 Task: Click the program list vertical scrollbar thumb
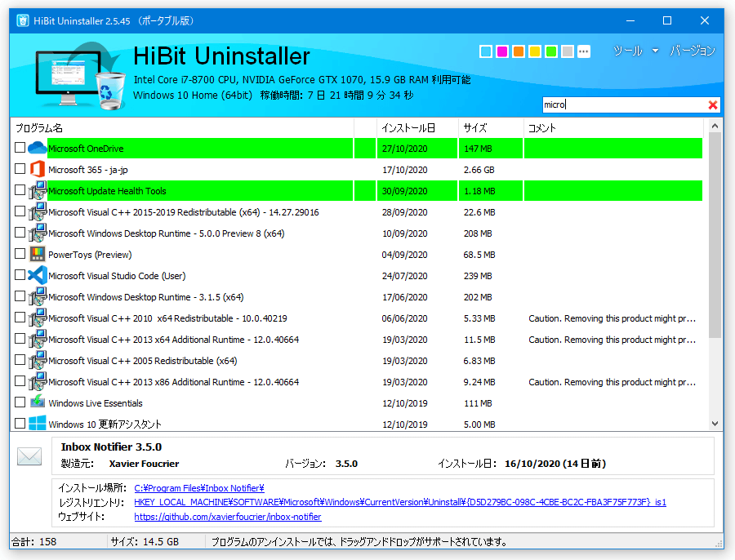pyautogui.click(x=715, y=235)
